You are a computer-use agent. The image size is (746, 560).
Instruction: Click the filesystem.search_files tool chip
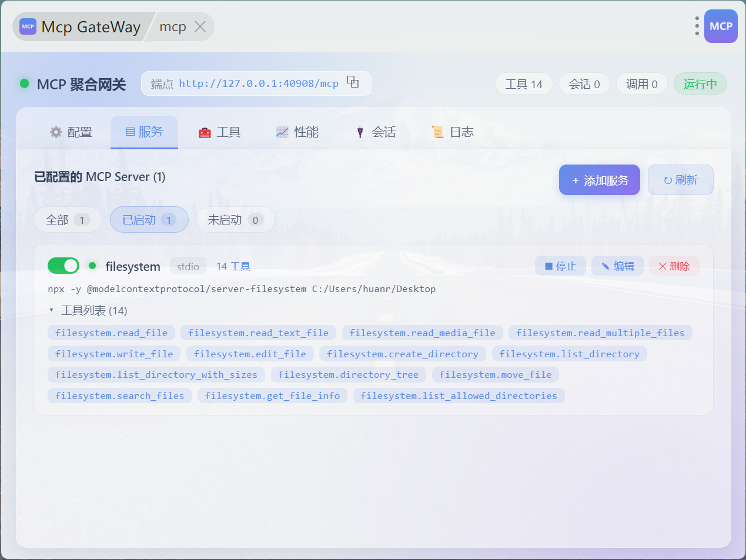120,395
